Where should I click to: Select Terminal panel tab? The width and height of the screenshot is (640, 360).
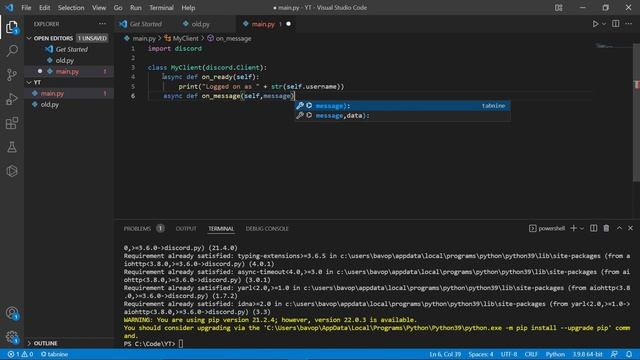click(221, 229)
